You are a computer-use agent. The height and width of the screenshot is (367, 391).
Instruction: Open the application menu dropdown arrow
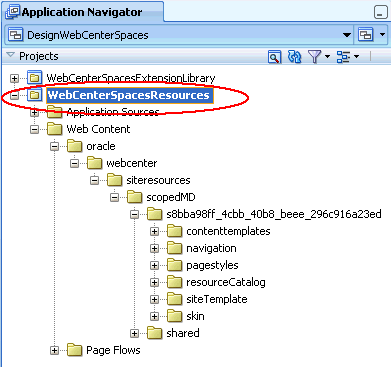(x=382, y=35)
